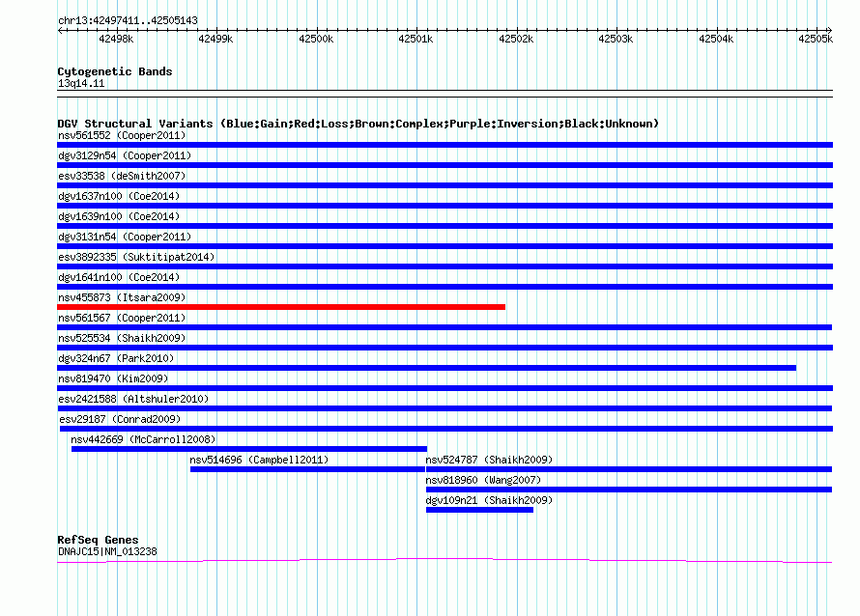Click the dgv1637n100 (Coe2014) variant label
This screenshot has width=860, height=616.
[118, 196]
